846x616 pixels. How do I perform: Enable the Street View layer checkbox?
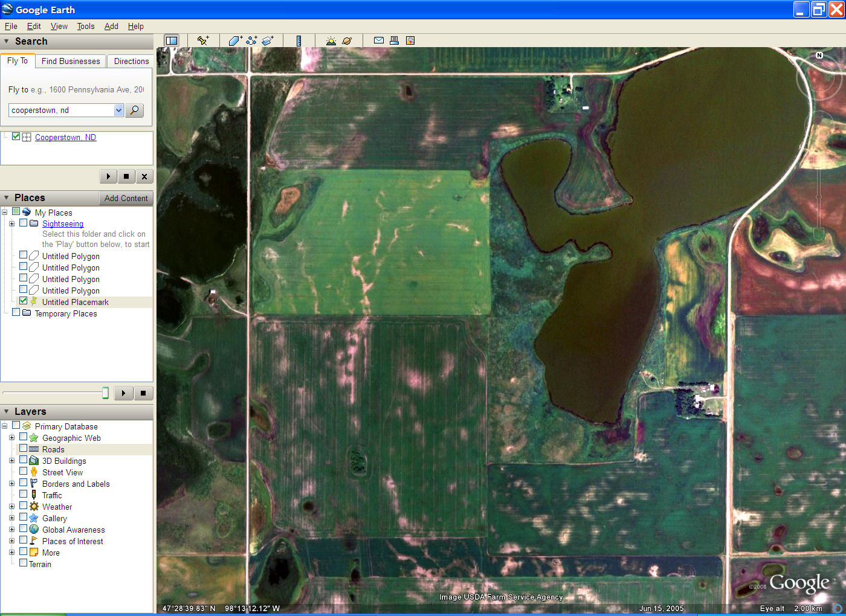coord(23,471)
